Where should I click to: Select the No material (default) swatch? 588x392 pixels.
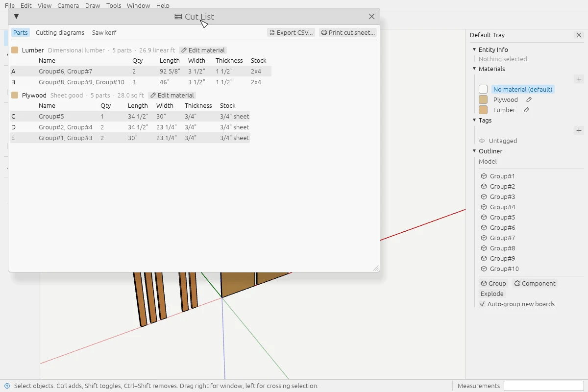(483, 89)
